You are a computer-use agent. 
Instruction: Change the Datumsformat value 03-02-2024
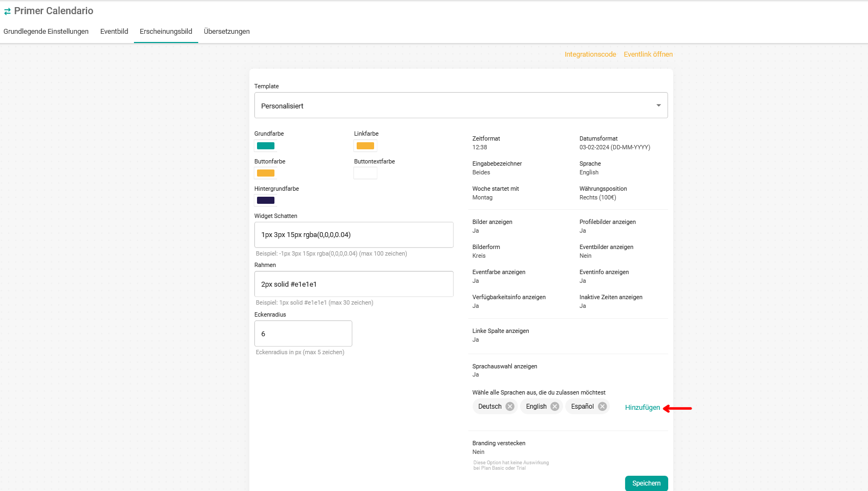pyautogui.click(x=615, y=148)
